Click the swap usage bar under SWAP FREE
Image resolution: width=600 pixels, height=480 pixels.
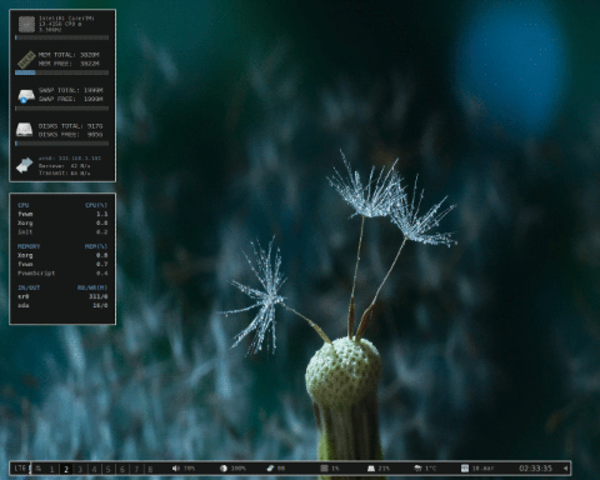62,108
